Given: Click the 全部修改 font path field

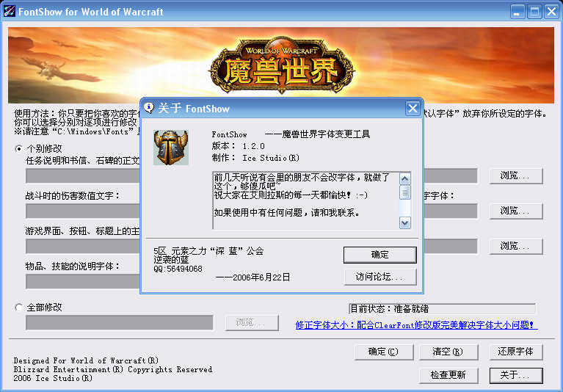Looking at the screenshot, I should coord(120,323).
